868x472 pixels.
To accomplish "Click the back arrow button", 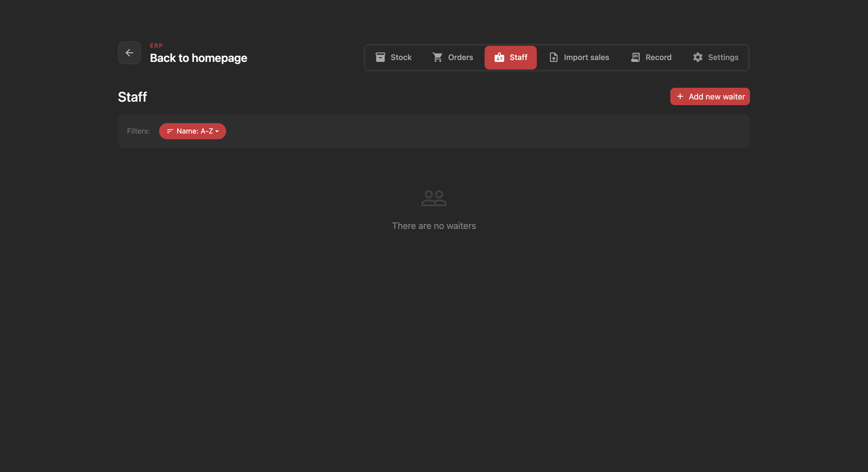I will click(x=129, y=53).
